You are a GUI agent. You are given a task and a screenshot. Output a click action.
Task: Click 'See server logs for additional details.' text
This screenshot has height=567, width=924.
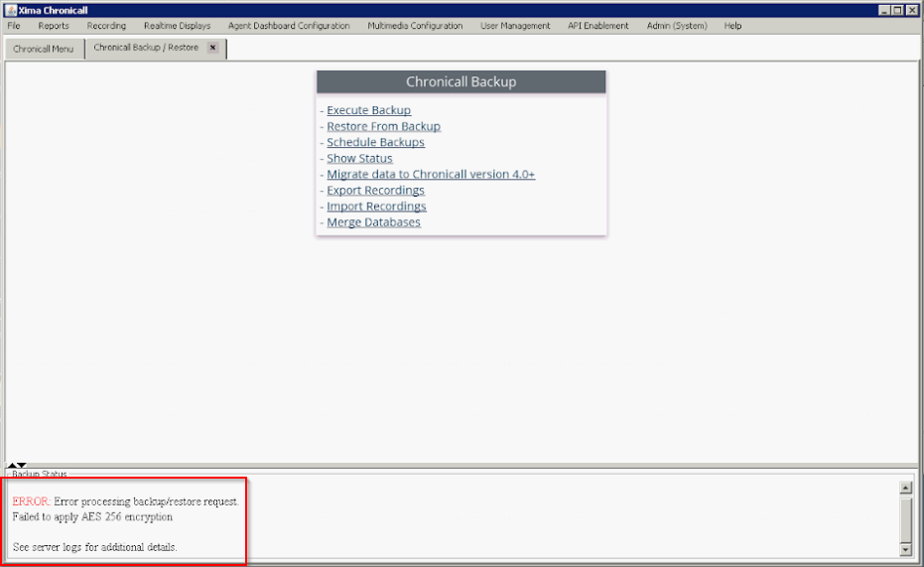click(x=95, y=547)
